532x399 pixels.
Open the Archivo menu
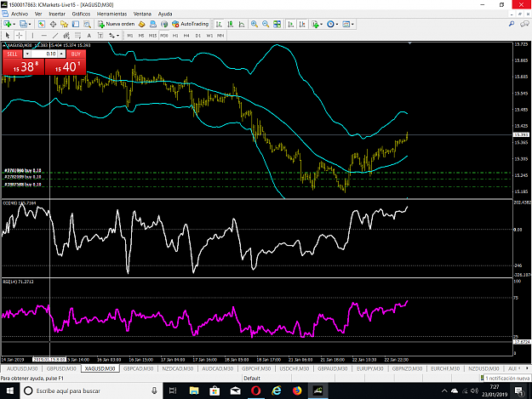[20, 14]
